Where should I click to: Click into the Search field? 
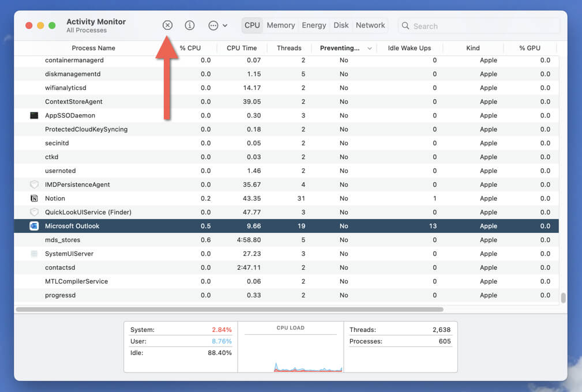(x=479, y=26)
